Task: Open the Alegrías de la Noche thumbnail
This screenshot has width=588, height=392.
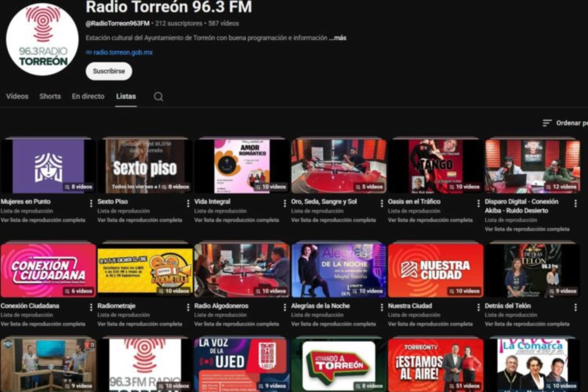Action: coord(339,270)
